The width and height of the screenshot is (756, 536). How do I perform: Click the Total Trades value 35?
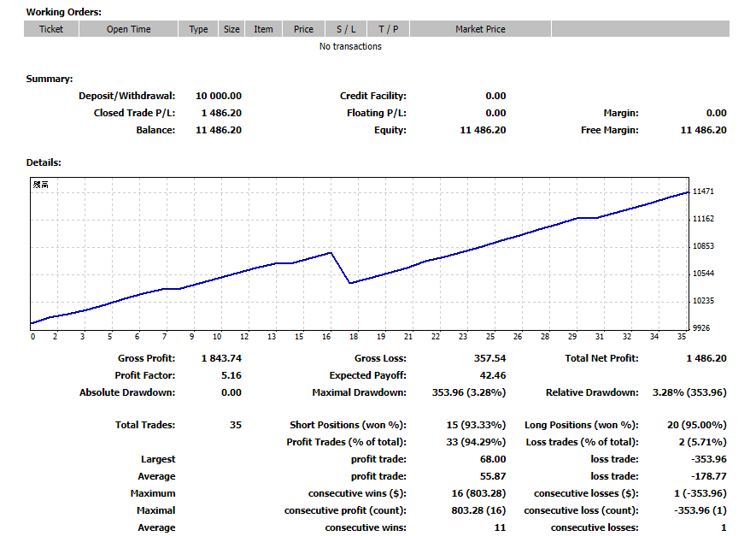click(x=235, y=425)
